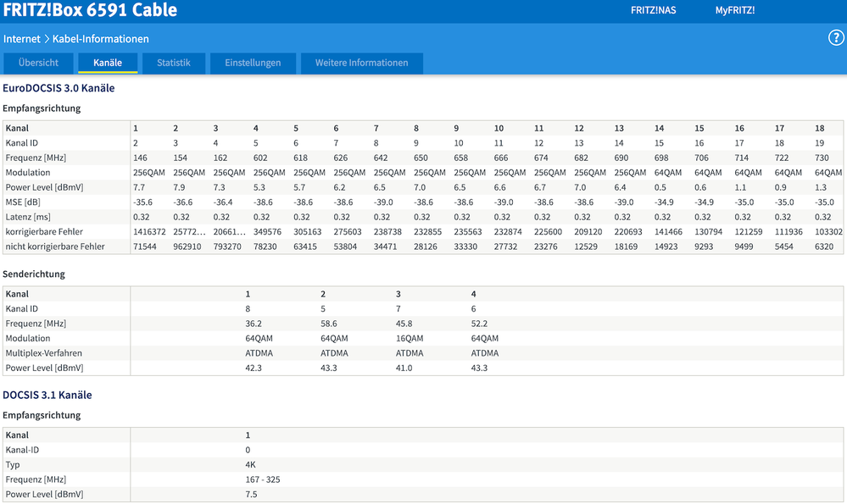Select upstream frequency value 36.2
Viewport: 847px width, 504px height.
(x=254, y=324)
